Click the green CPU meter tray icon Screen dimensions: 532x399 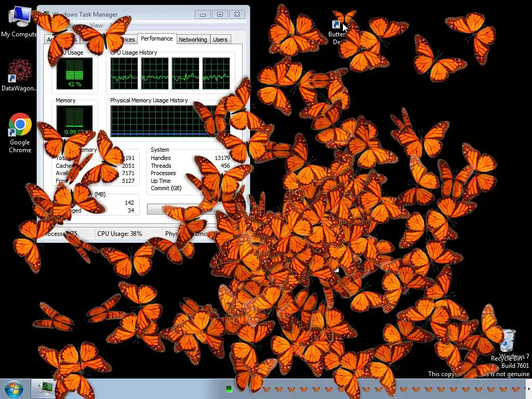(229, 389)
